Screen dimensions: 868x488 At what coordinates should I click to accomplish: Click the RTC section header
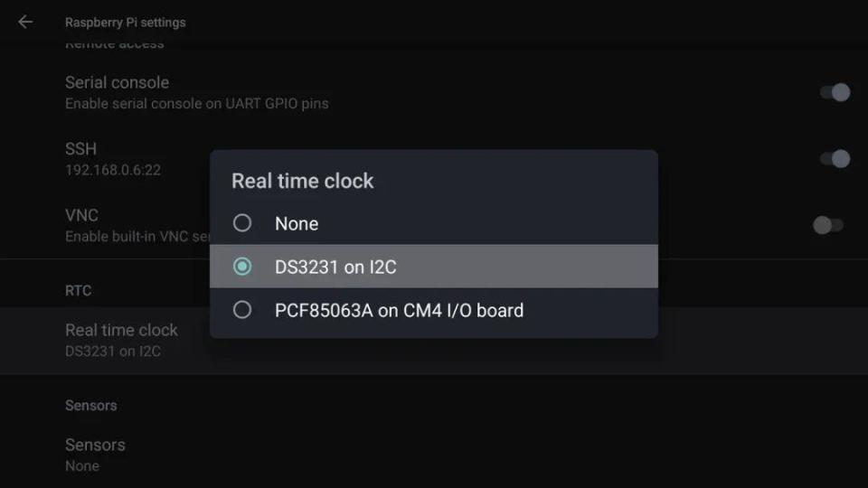[x=78, y=290]
